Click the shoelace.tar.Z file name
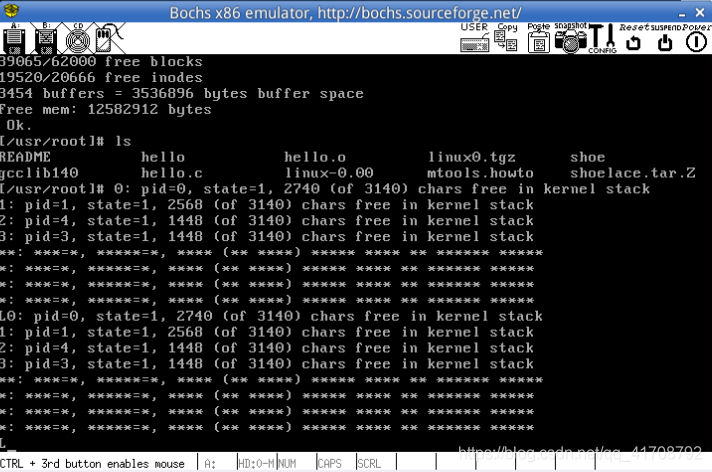 (x=633, y=173)
